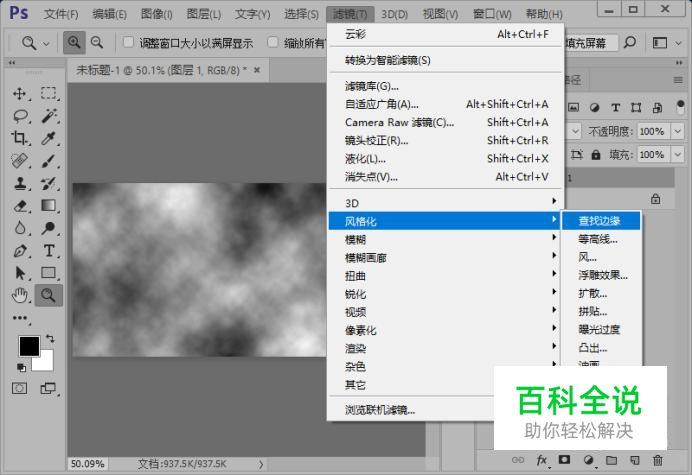Click 转换为智能滤镜(S) entry
Image resolution: width=692 pixels, height=475 pixels.
[x=445, y=60]
